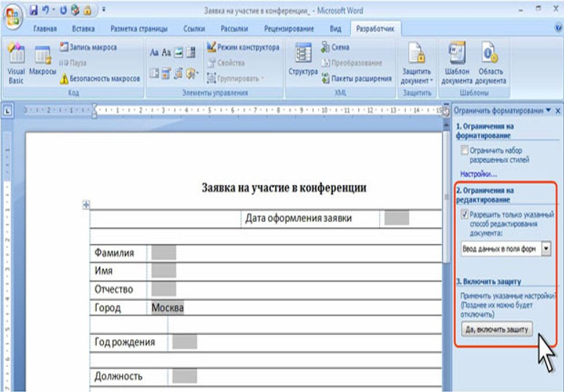This screenshot has height=392, width=564.
Task: Open Защитить документ dropdown
Action: [417, 63]
